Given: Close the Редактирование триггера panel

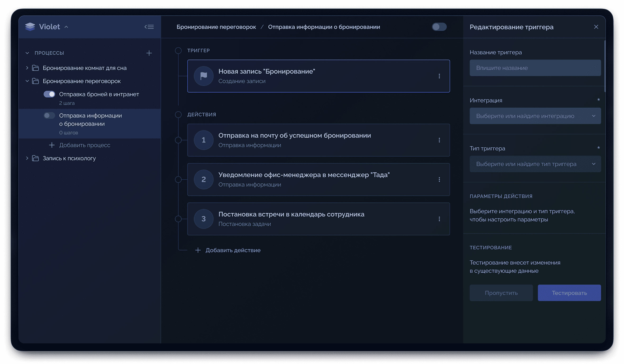Looking at the screenshot, I should click(596, 27).
